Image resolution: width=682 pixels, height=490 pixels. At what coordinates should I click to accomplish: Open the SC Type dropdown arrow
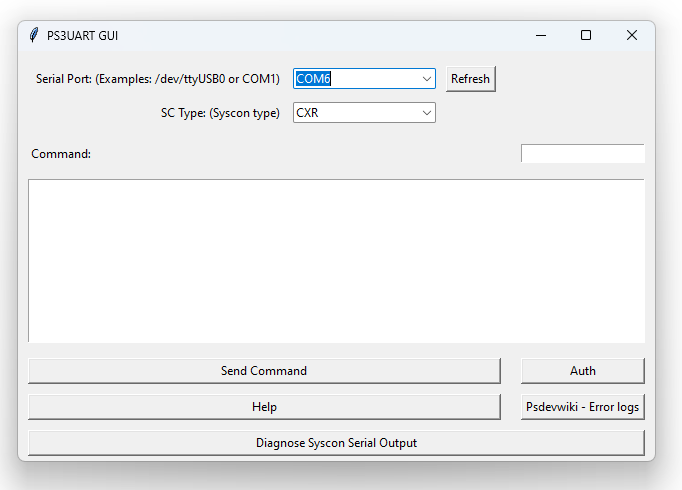[x=427, y=113]
